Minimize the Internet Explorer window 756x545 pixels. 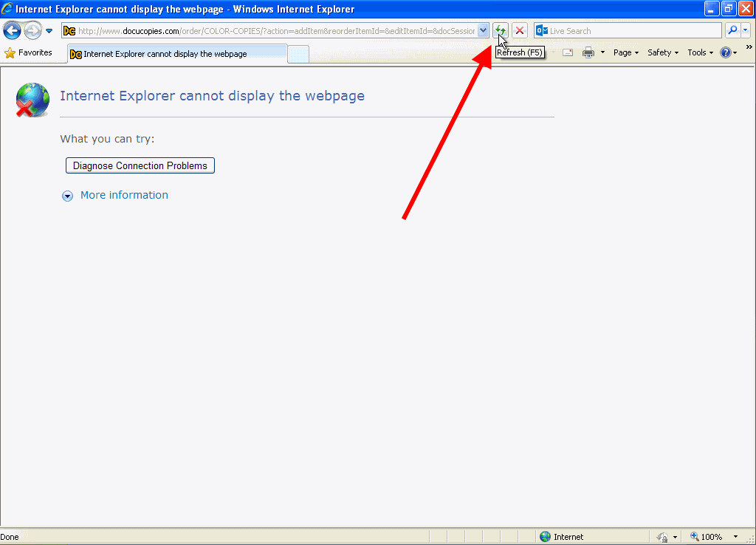click(x=711, y=9)
